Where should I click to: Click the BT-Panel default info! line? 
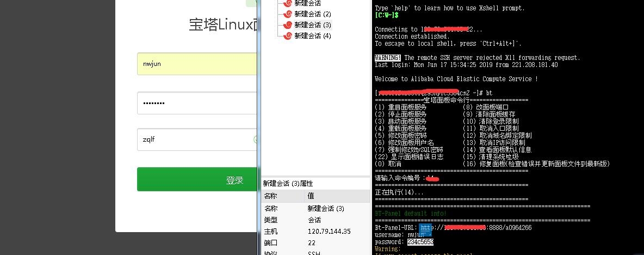point(410,214)
